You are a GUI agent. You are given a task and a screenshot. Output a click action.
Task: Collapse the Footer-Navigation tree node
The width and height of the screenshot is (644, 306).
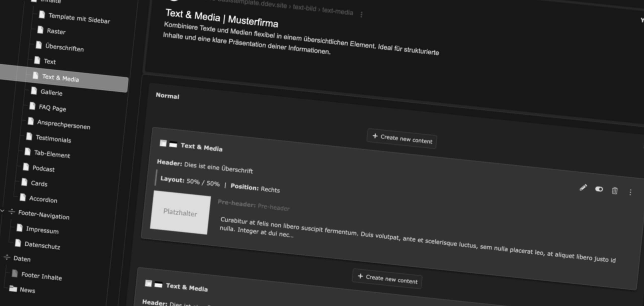coord(3,211)
